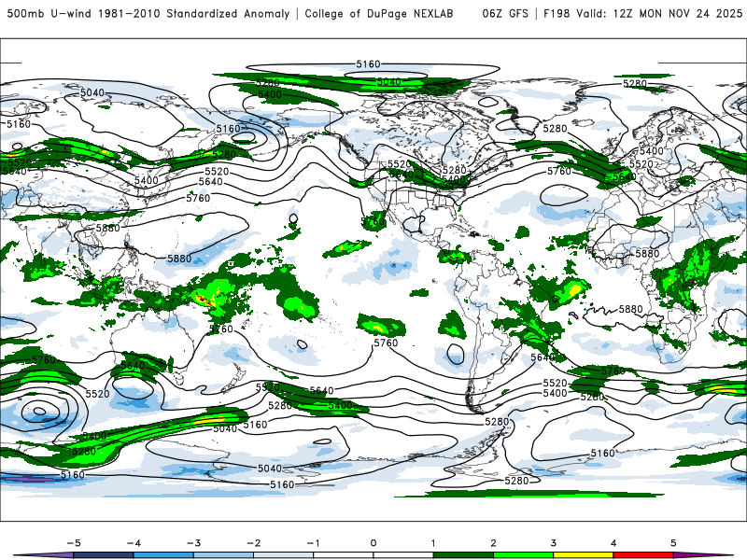The width and height of the screenshot is (747, 560).
Task: Click the "-1" colorbar tick label
Action: pyautogui.click(x=314, y=543)
